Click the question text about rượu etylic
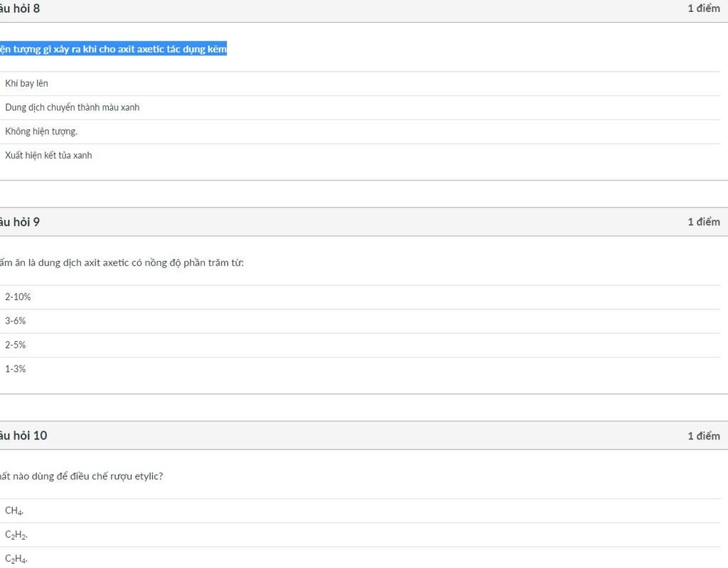The width and height of the screenshot is (728, 568). pos(81,476)
